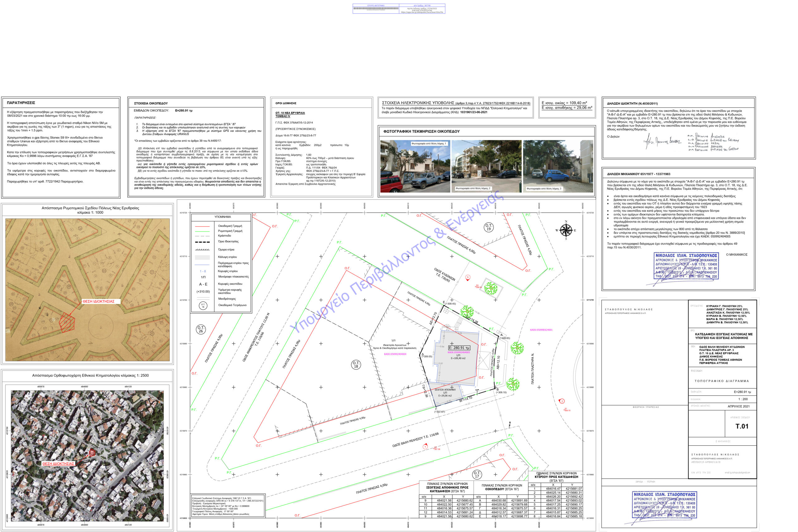Click red photo position marker 3 on the map

pos(468,278)
